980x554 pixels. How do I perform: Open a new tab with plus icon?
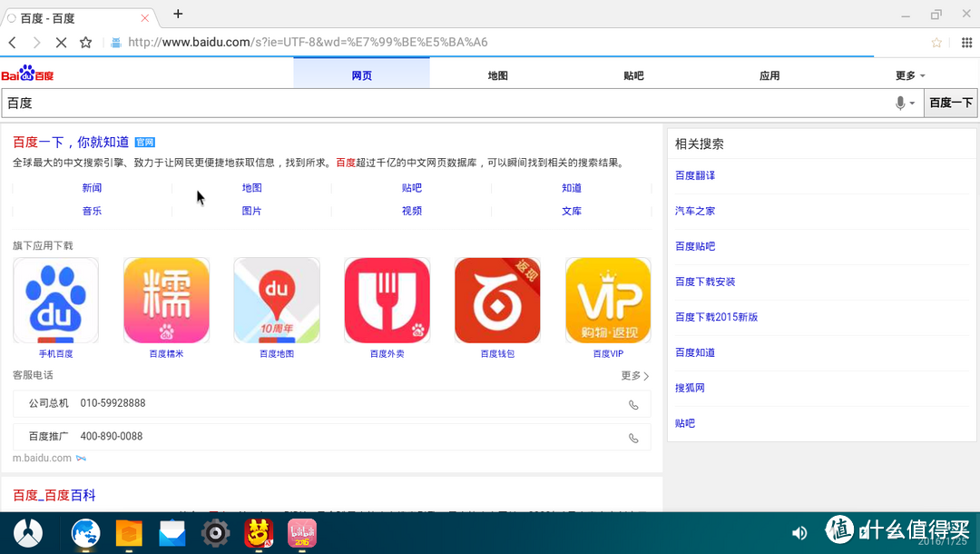point(178,14)
